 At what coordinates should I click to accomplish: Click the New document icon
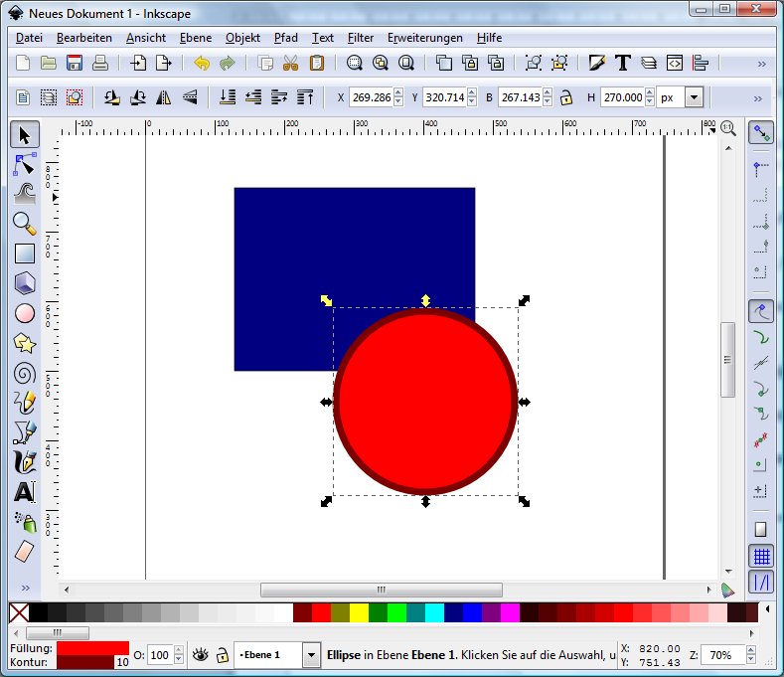coord(23,63)
